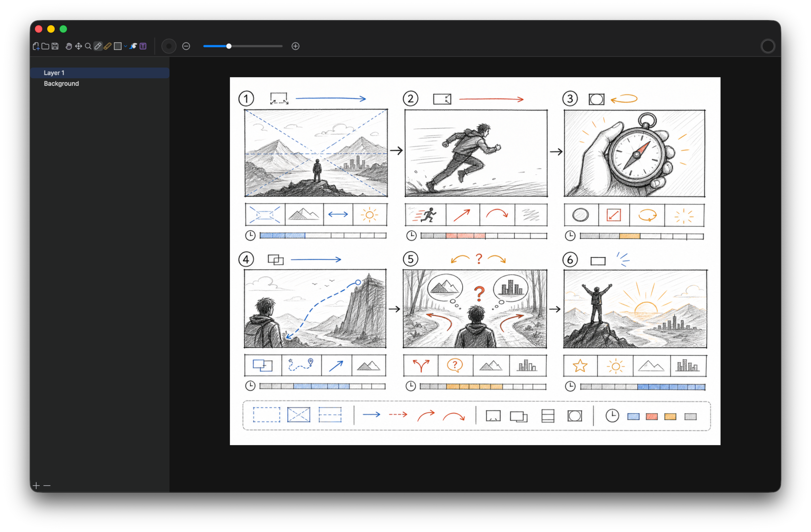
Task: Click the brush size slider handle
Action: pos(229,46)
